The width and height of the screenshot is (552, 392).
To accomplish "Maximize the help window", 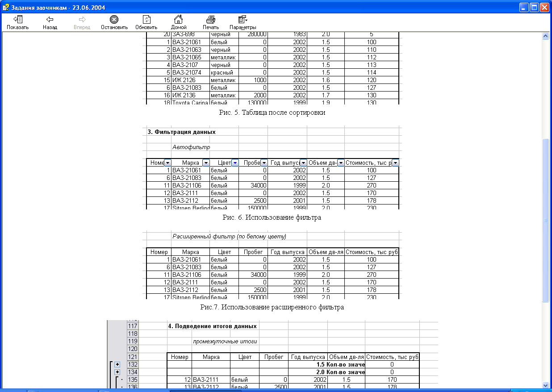I will tap(534, 7).
